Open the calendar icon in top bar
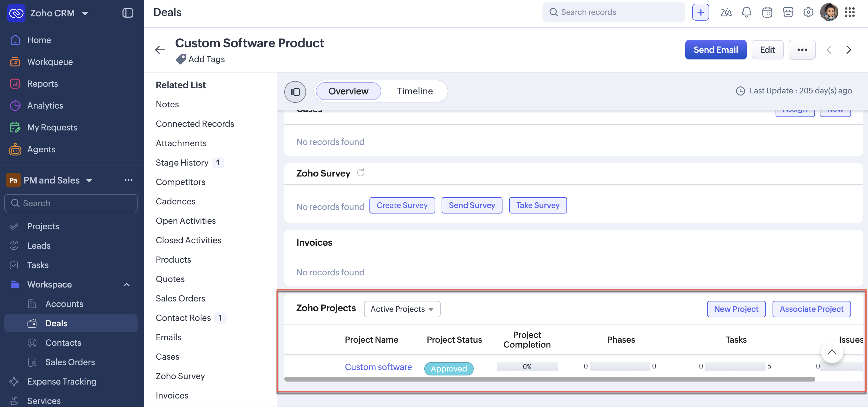The width and height of the screenshot is (868, 407). pyautogui.click(x=767, y=12)
